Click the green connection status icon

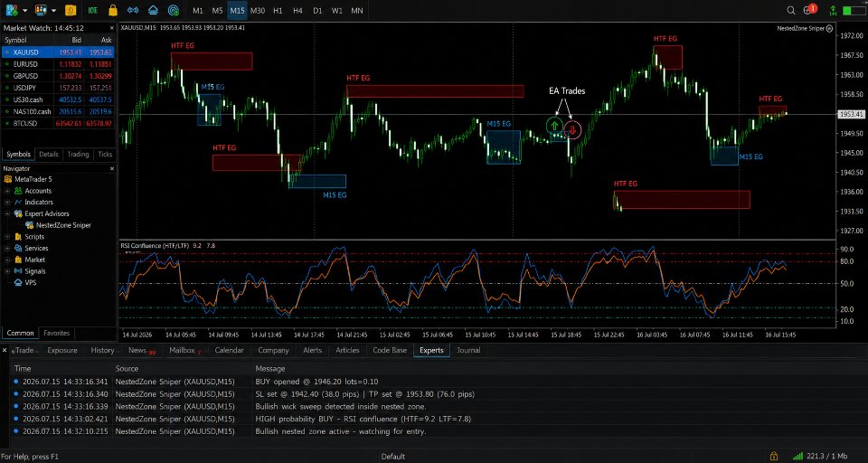point(833,10)
